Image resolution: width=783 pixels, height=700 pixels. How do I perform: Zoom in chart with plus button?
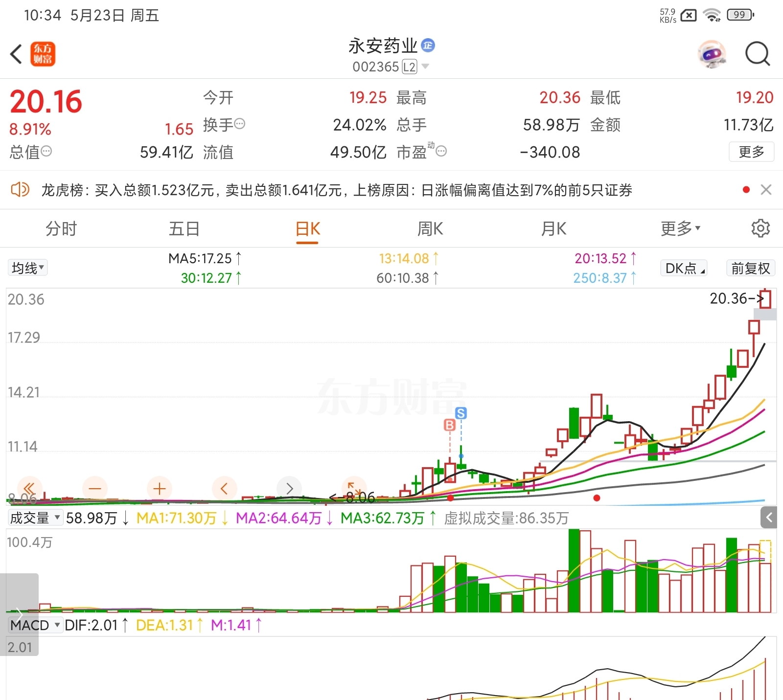tap(160, 488)
